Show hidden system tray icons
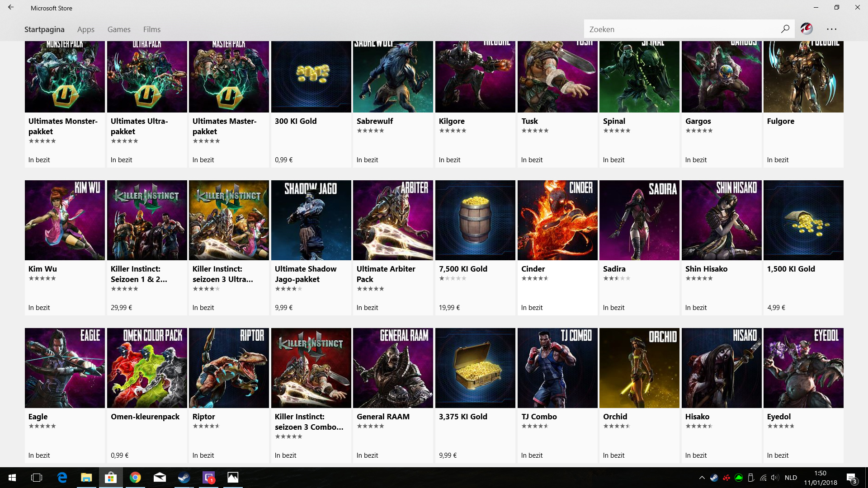 (702, 478)
